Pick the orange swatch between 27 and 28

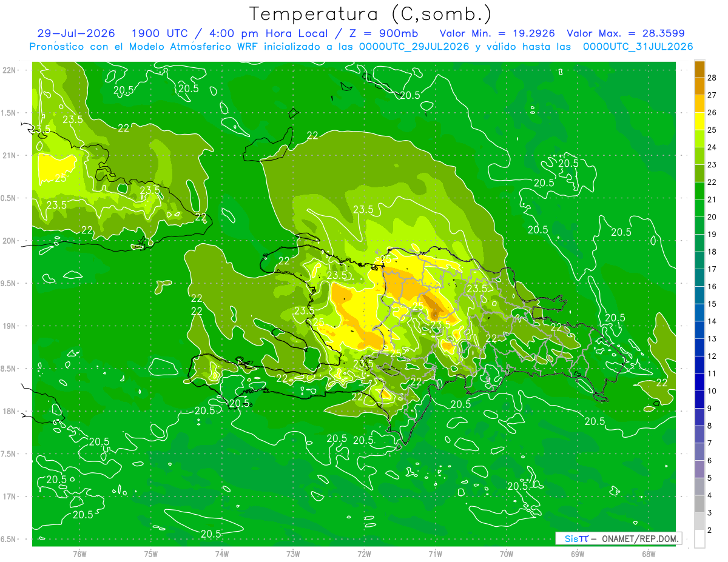coord(699,86)
